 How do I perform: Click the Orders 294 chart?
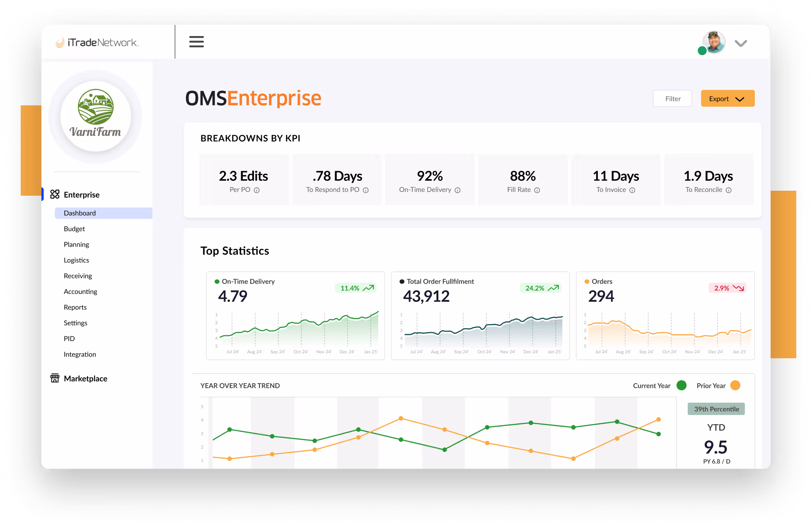click(665, 316)
